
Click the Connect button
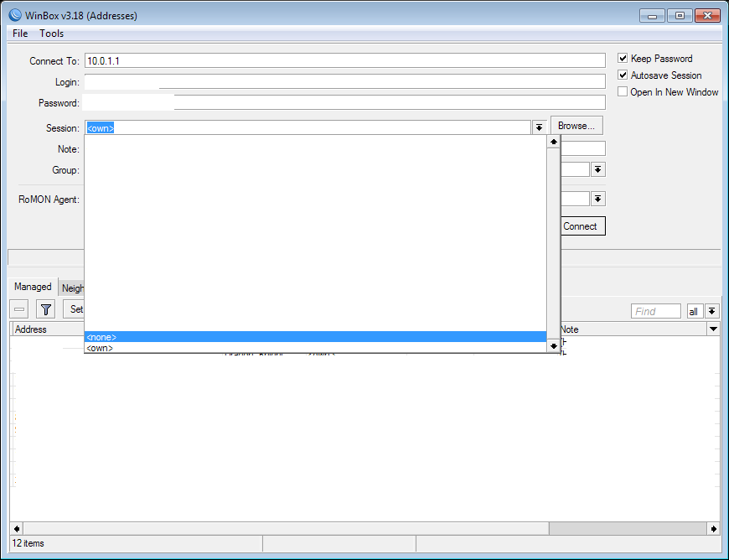583,226
